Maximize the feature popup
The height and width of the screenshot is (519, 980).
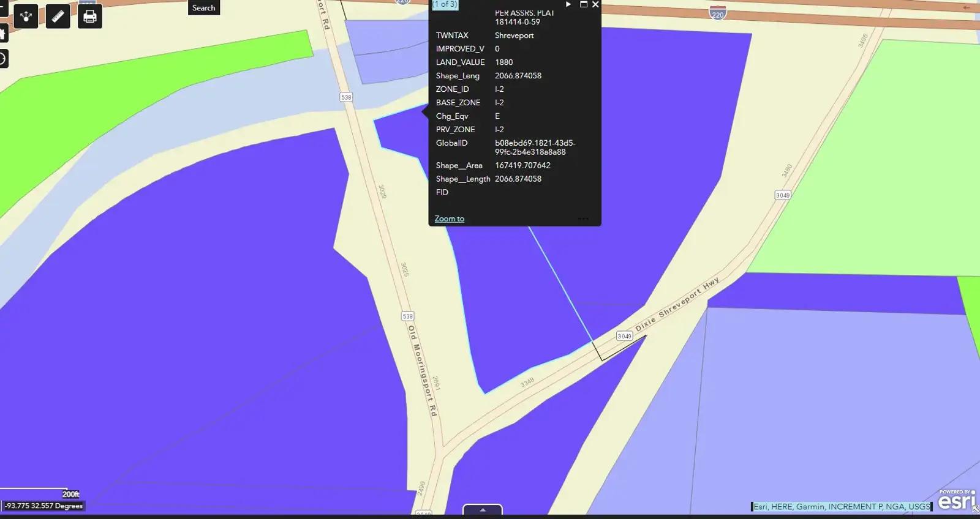click(584, 4)
